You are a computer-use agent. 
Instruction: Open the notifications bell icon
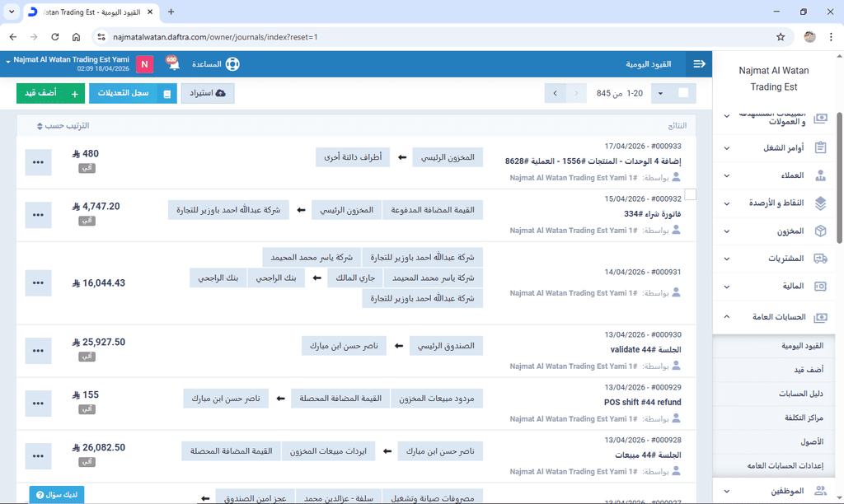click(173, 63)
